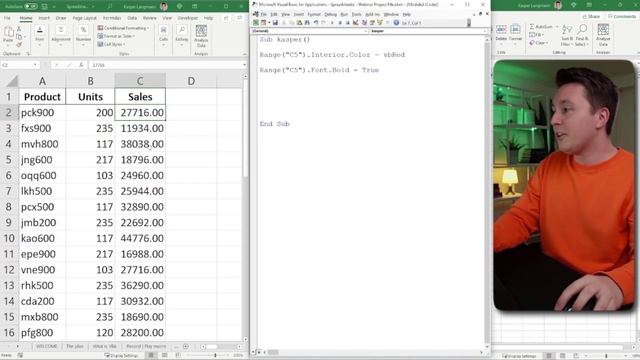640x360 pixels.
Task: Select the column C header
Action: (140, 81)
